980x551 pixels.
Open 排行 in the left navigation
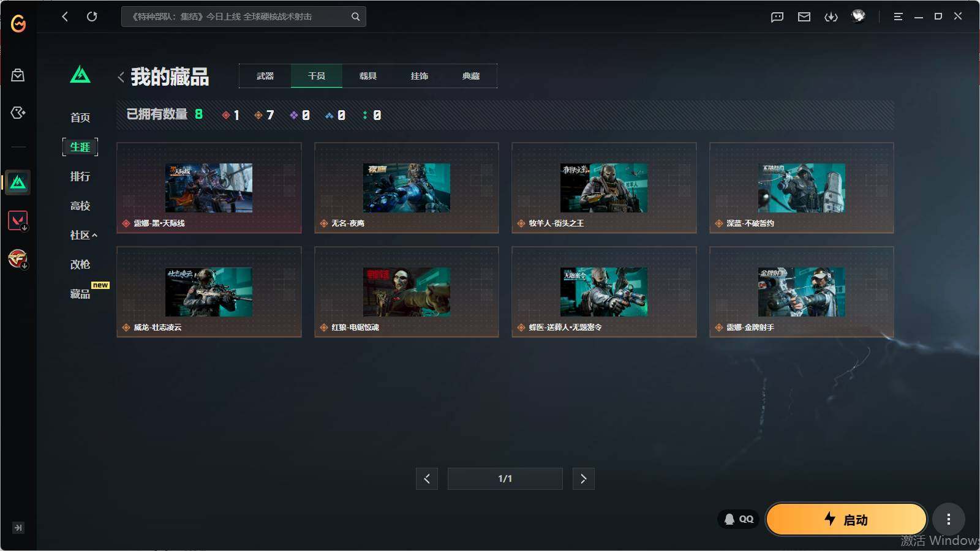point(80,176)
